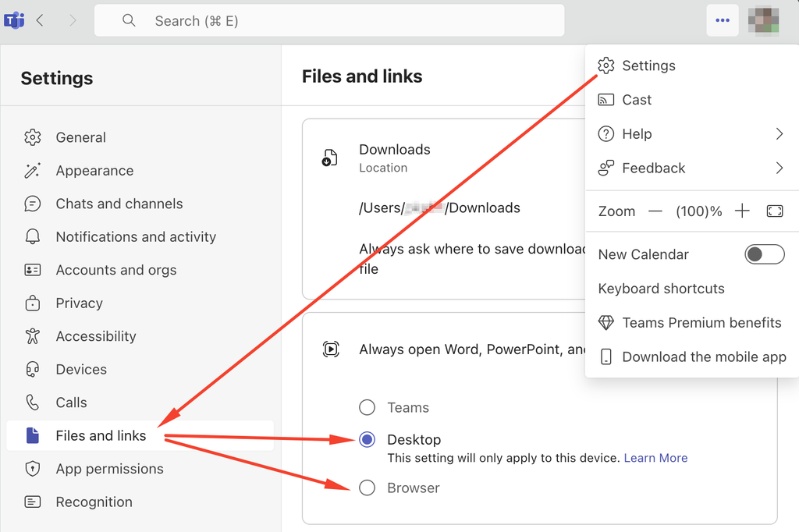
Task: Expand the Help submenu
Action: click(691, 134)
